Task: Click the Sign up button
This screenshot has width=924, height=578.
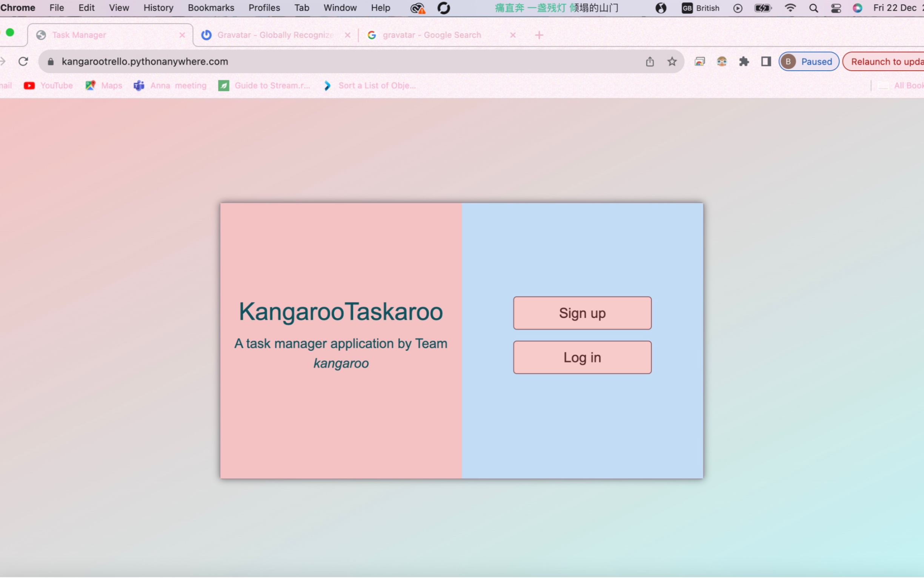Action: pos(582,313)
